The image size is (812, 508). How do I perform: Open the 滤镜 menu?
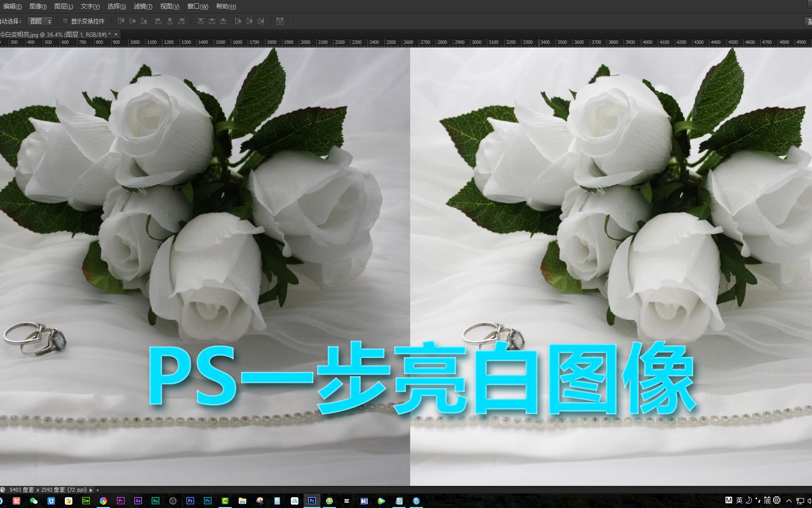[143, 6]
